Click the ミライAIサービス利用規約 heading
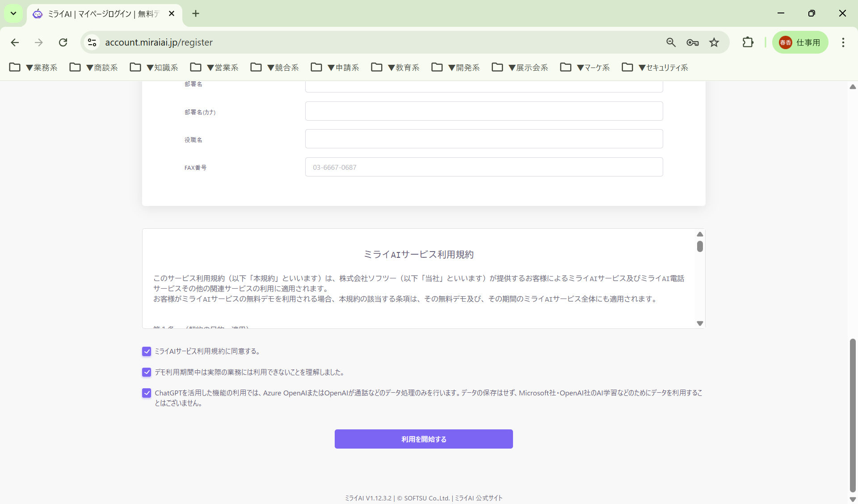This screenshot has width=858, height=504. pyautogui.click(x=419, y=254)
